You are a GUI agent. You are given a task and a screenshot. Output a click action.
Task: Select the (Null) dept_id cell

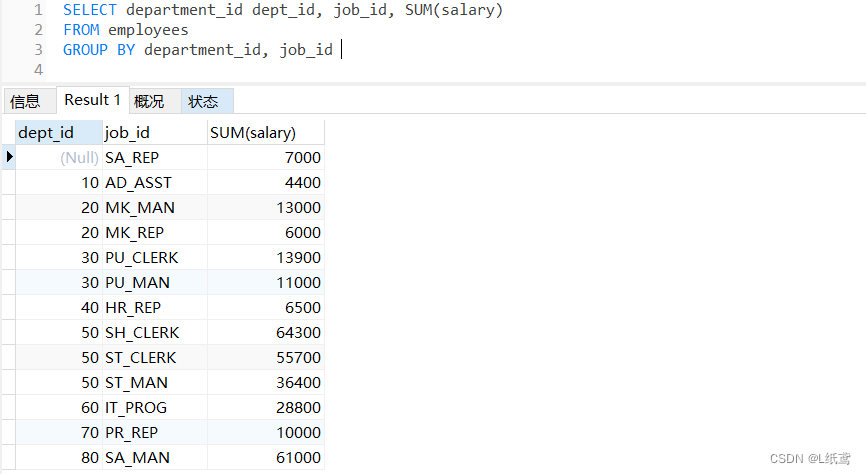(59, 157)
